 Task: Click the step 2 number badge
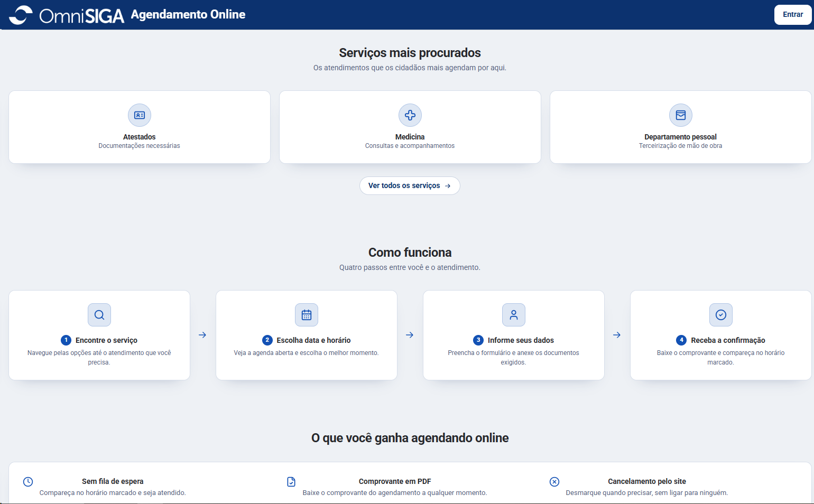267,340
